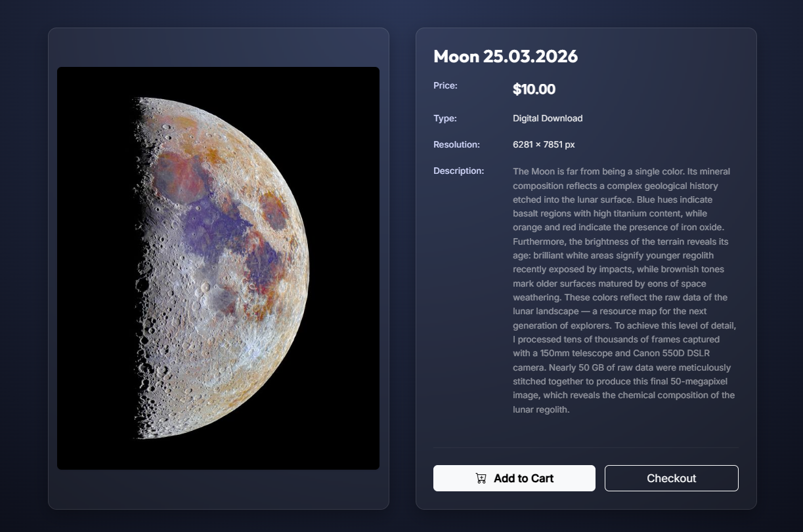The image size is (803, 532).
Task: Click the final word regolith. in the description
Action: tap(552, 409)
